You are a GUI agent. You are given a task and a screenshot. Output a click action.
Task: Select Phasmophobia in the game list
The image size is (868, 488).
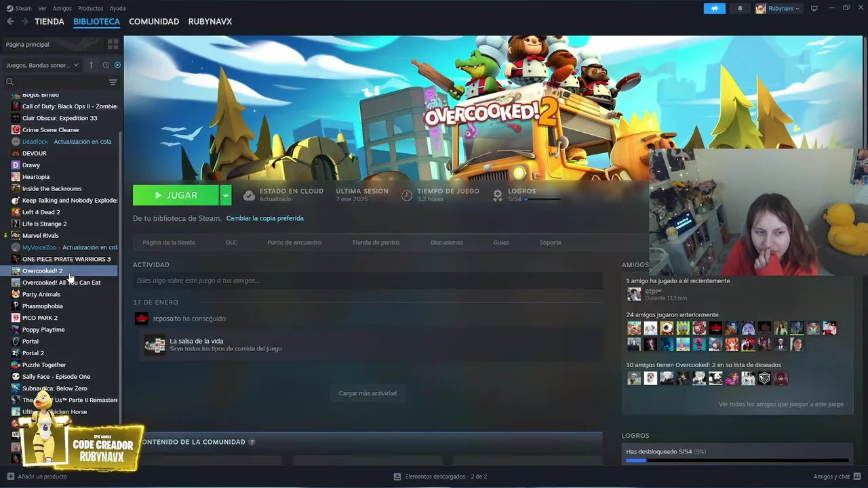43,306
